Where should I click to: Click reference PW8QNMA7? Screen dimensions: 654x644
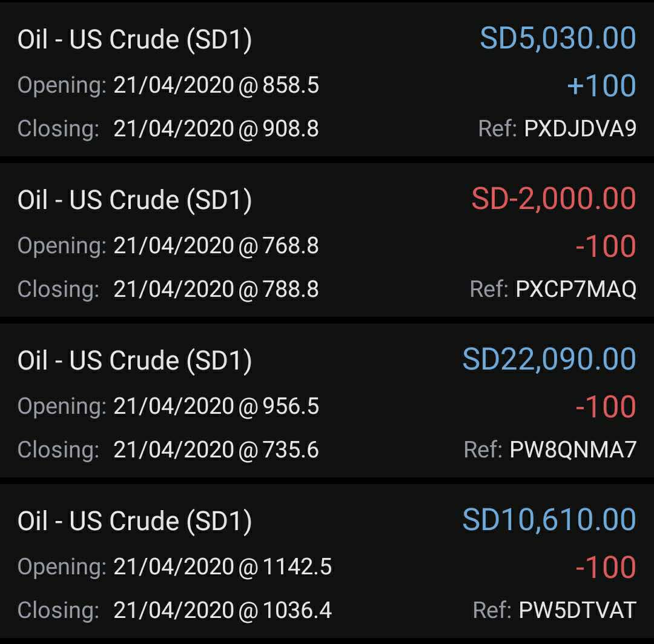point(573,450)
